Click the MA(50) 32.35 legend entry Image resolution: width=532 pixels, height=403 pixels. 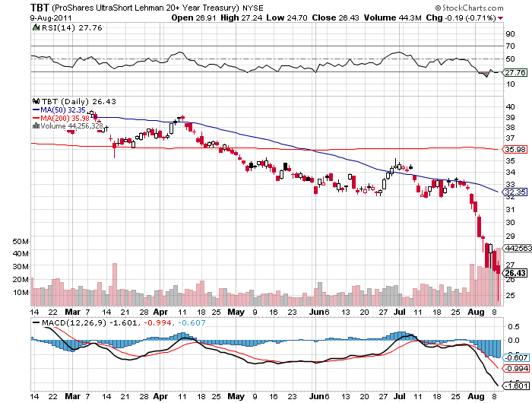59,109
